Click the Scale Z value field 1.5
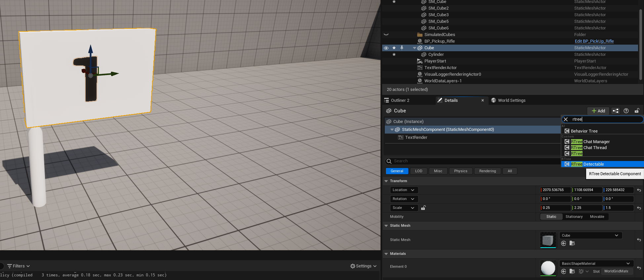 618,208
